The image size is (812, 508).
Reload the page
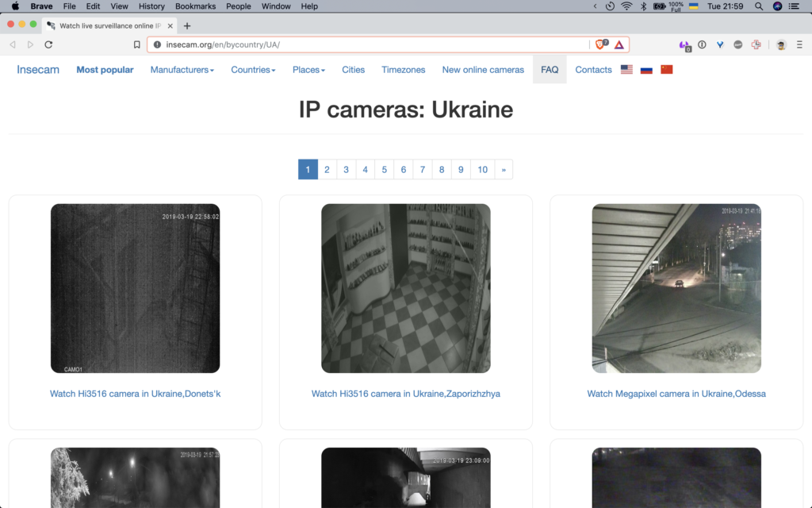(48, 44)
